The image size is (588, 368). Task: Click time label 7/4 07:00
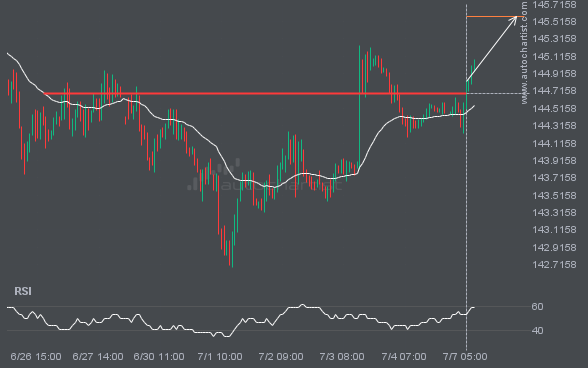(x=404, y=357)
